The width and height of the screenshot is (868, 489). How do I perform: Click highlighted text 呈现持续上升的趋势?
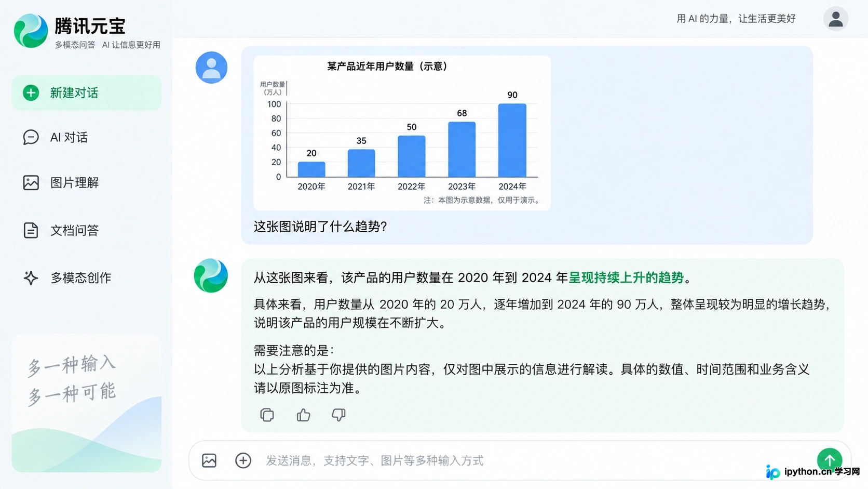626,277
